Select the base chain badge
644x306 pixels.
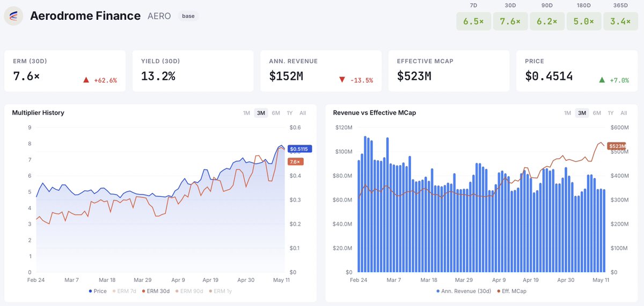coord(188,16)
